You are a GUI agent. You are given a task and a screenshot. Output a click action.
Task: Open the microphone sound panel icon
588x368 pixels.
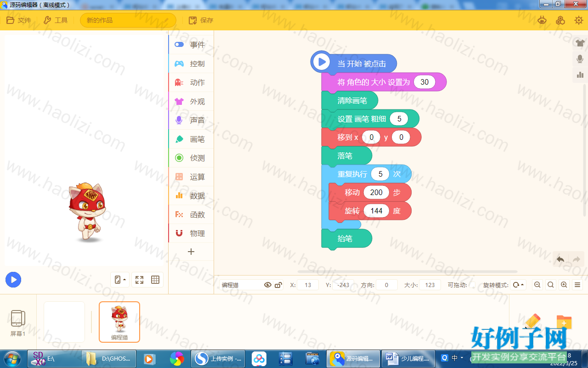click(580, 59)
